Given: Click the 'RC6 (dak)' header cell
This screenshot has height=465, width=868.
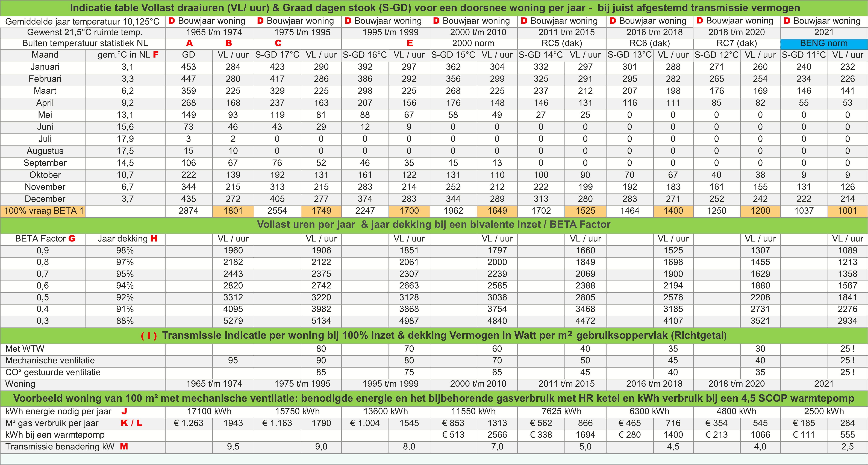Looking at the screenshot, I should 650,44.
